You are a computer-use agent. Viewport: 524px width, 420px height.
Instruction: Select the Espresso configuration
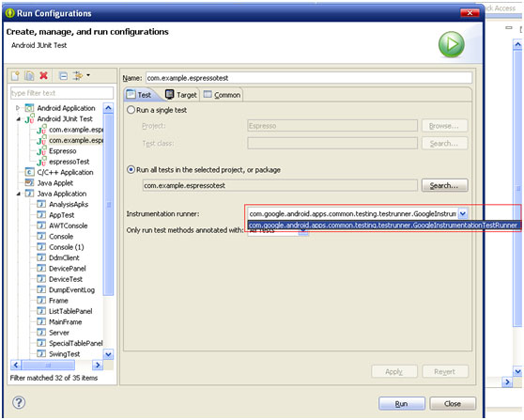(x=63, y=151)
